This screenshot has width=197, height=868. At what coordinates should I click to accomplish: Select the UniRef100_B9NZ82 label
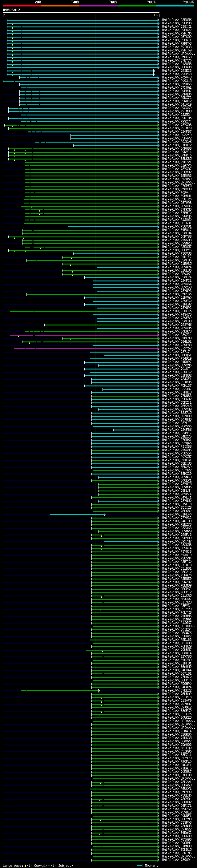tap(177, 582)
